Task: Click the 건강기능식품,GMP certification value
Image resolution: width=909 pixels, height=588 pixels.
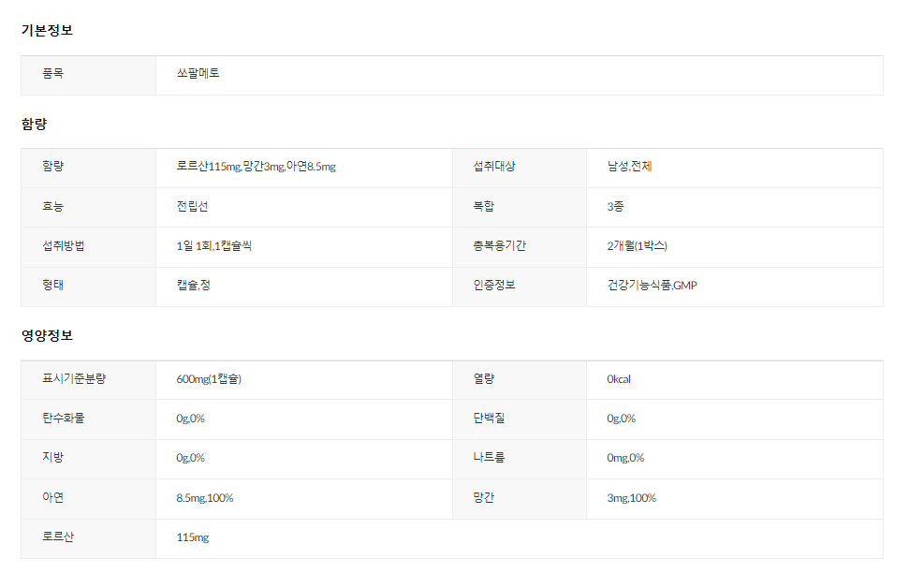Action: pos(652,285)
